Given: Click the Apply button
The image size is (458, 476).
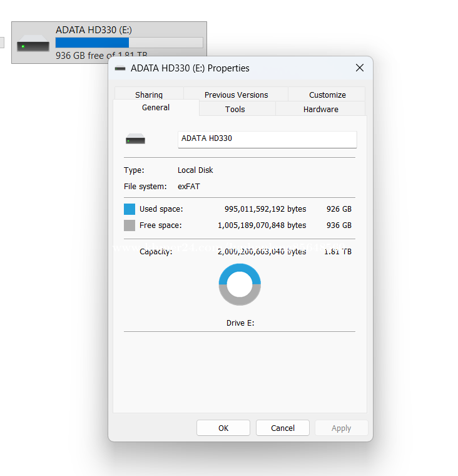Looking at the screenshot, I should pos(341,428).
